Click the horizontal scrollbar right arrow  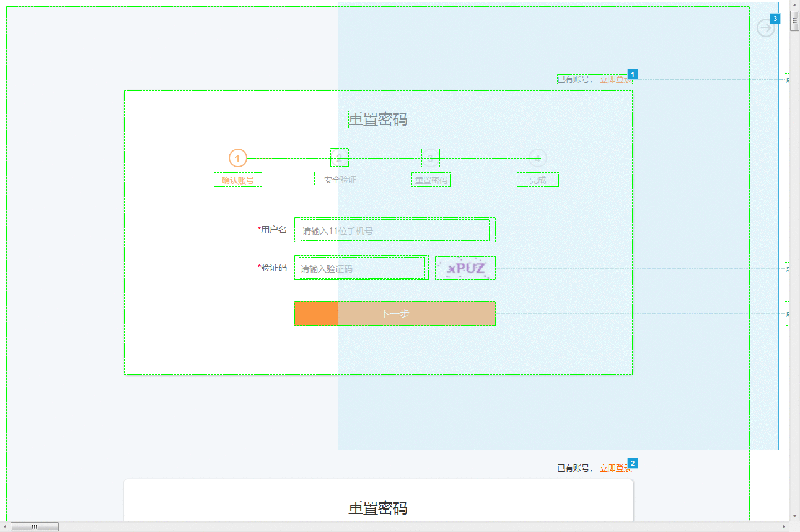784,526
